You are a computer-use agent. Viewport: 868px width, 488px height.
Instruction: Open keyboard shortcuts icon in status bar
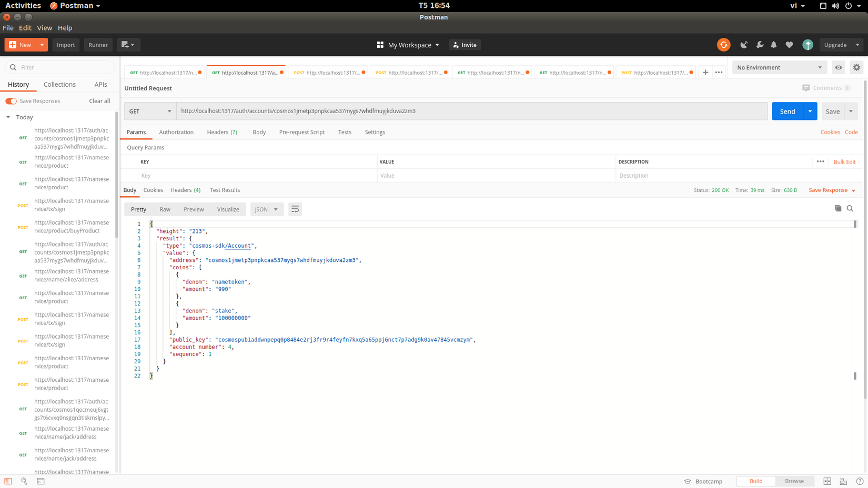[x=843, y=481]
